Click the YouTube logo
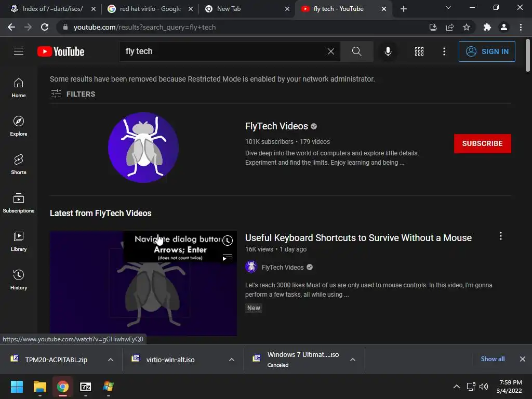Viewport: 532px width, 399px height. click(x=61, y=51)
